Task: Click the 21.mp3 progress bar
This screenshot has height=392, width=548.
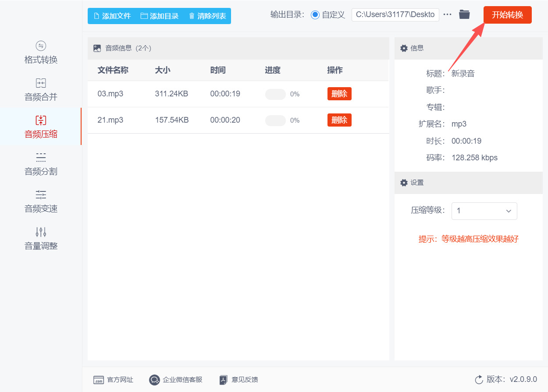Action: (275, 120)
